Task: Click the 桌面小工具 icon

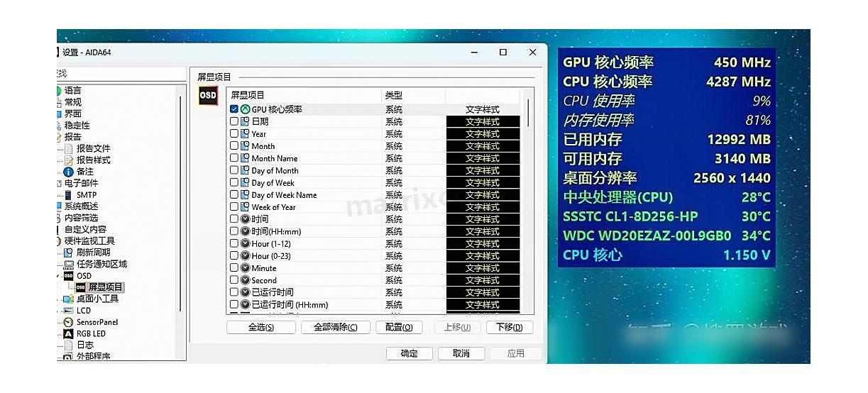Action: (69, 299)
